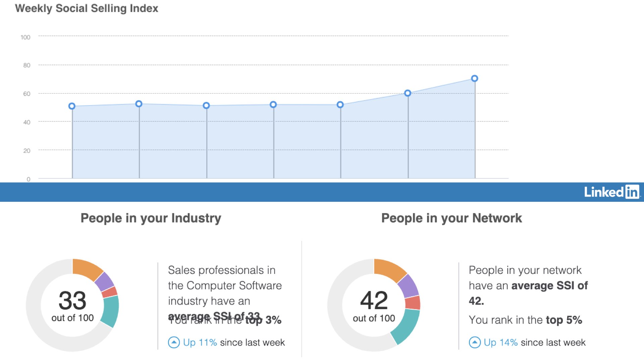The width and height of the screenshot is (644, 362).
Task: Click the 'Up 11%' link text
Action: point(200,342)
